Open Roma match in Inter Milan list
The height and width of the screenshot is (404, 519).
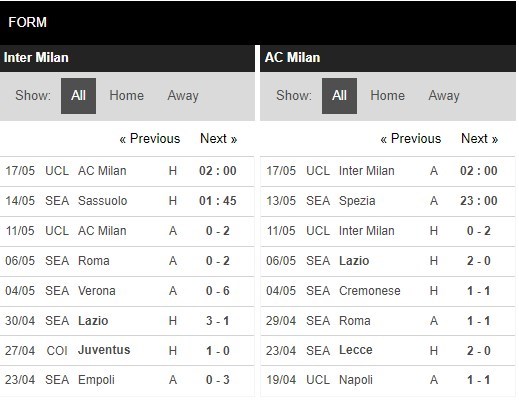pyautogui.click(x=127, y=261)
